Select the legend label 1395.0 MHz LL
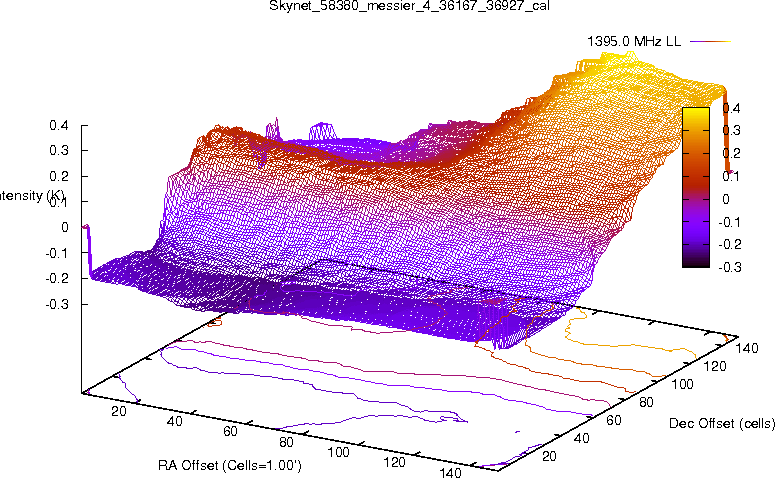 634,42
